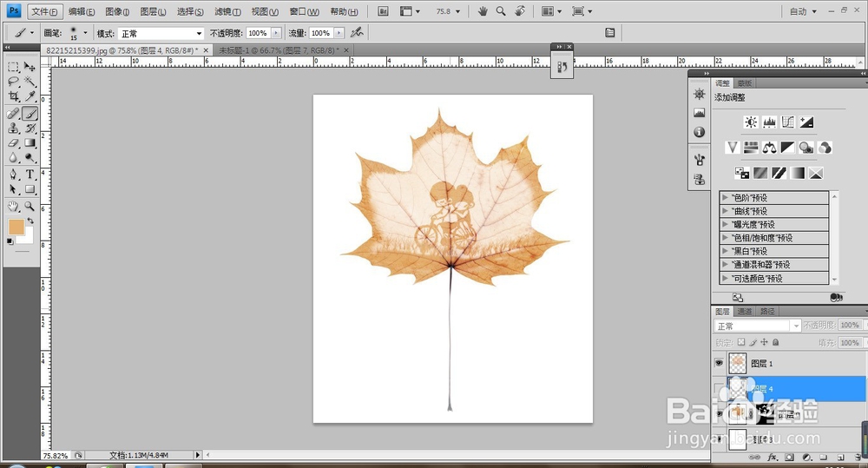This screenshot has height=468, width=868.
Task: Hide layer 图层 1 via eye icon
Action: point(719,363)
